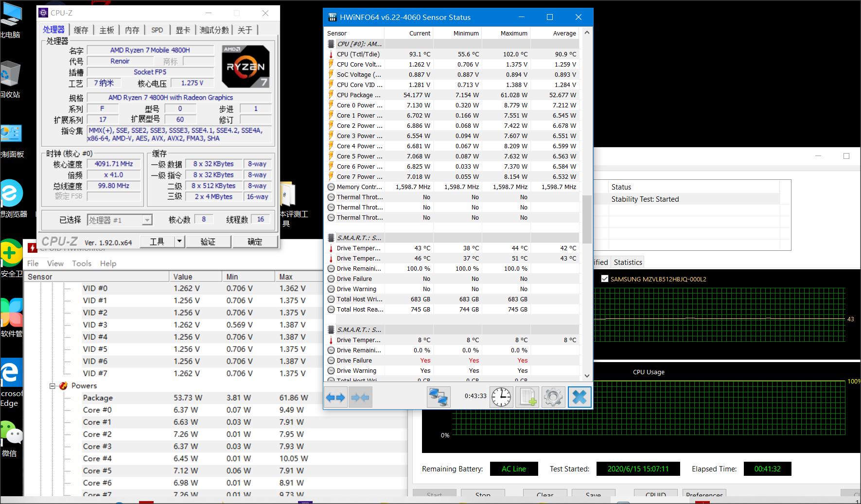
Task: Click the Maximum column header in HWiNFO
Action: coord(513,33)
